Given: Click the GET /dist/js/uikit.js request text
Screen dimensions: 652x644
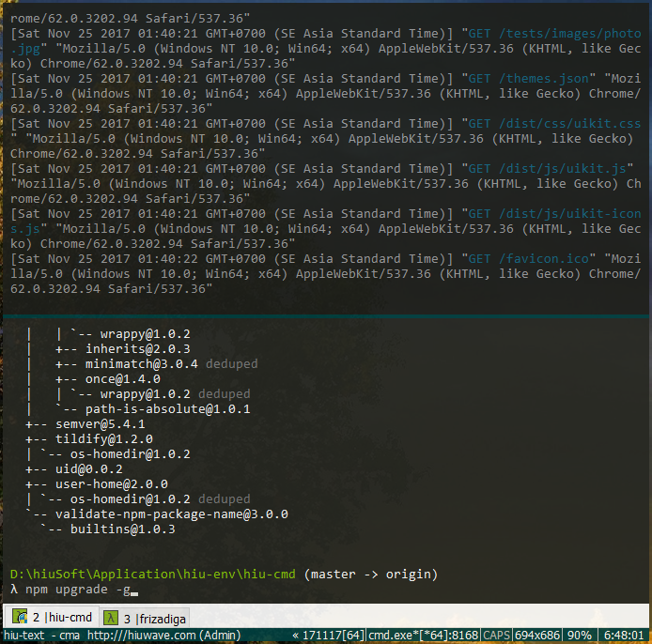Looking at the screenshot, I should tap(547, 169).
